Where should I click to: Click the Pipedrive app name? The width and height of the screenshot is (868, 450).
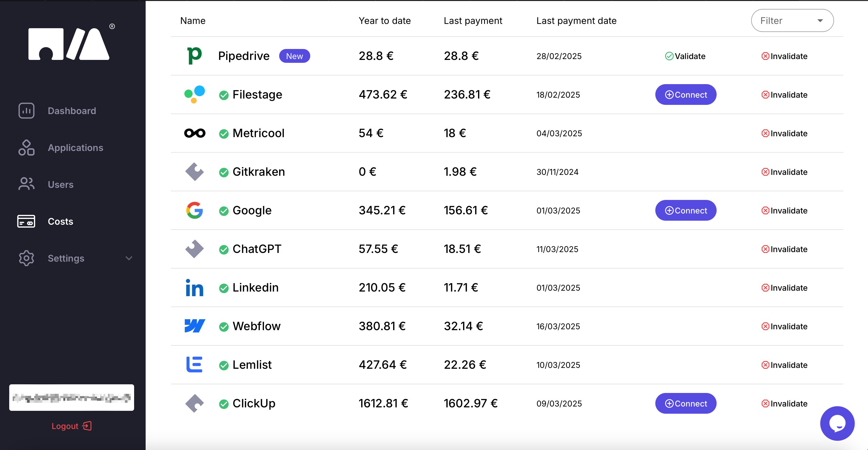click(243, 56)
